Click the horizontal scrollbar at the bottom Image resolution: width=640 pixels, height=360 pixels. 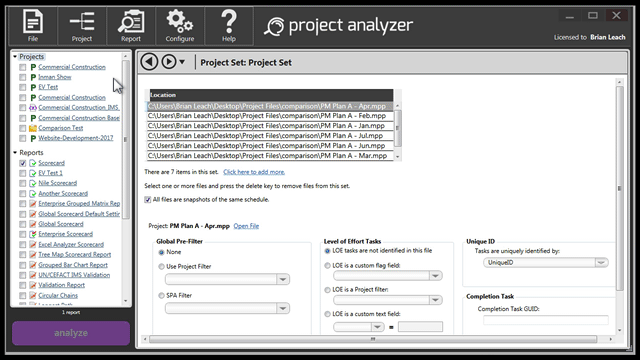point(373,339)
